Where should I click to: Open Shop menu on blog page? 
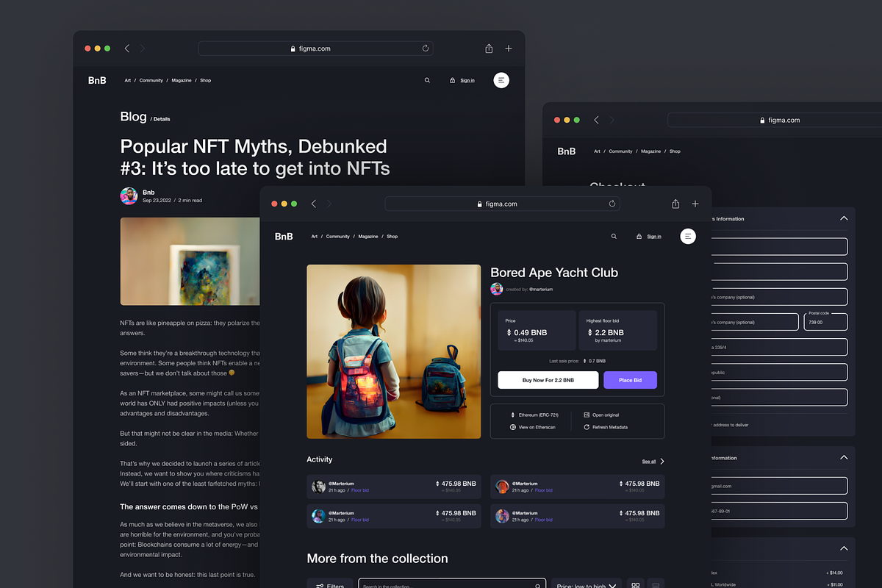tap(206, 80)
